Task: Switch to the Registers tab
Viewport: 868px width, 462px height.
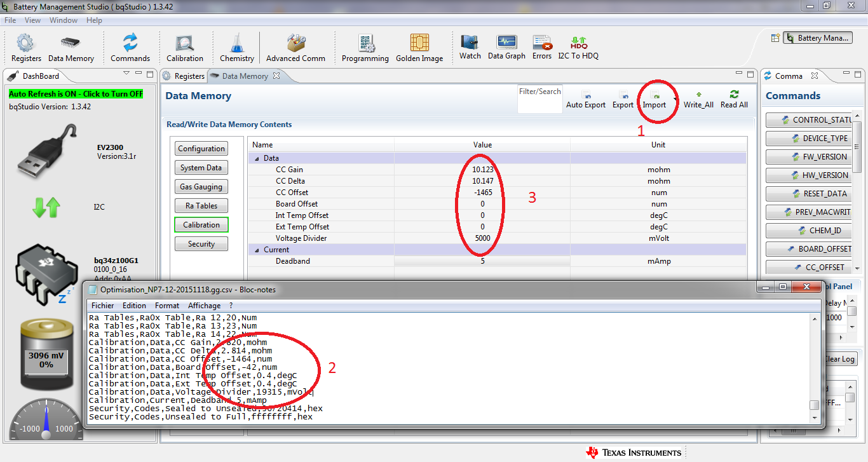Action: 184,76
